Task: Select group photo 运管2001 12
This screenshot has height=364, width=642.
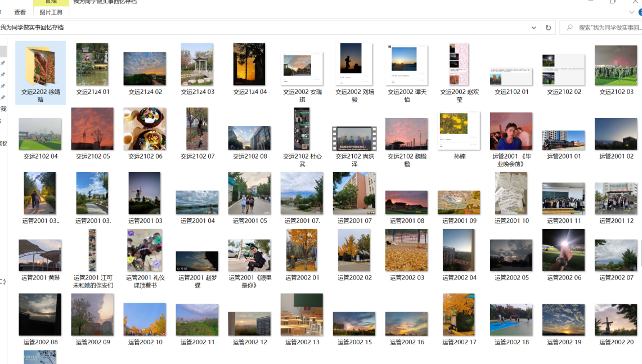Action: [616, 199]
